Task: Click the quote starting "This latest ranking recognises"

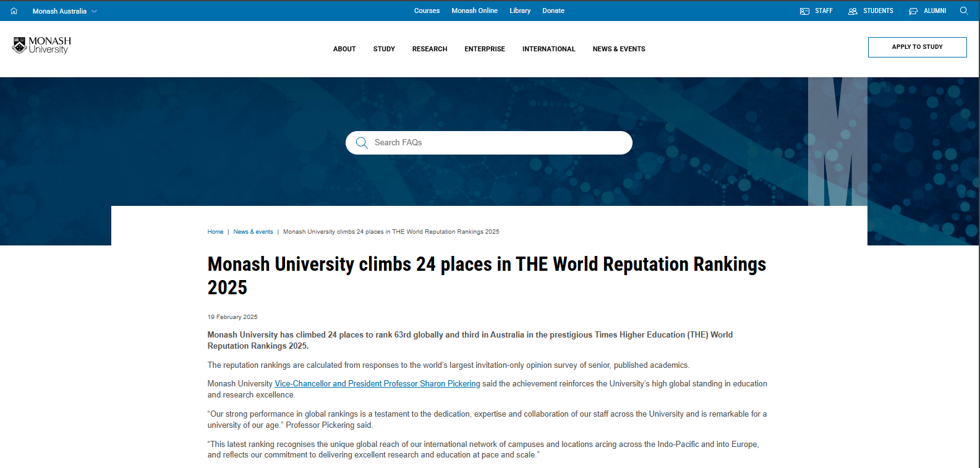Action: pyautogui.click(x=483, y=449)
